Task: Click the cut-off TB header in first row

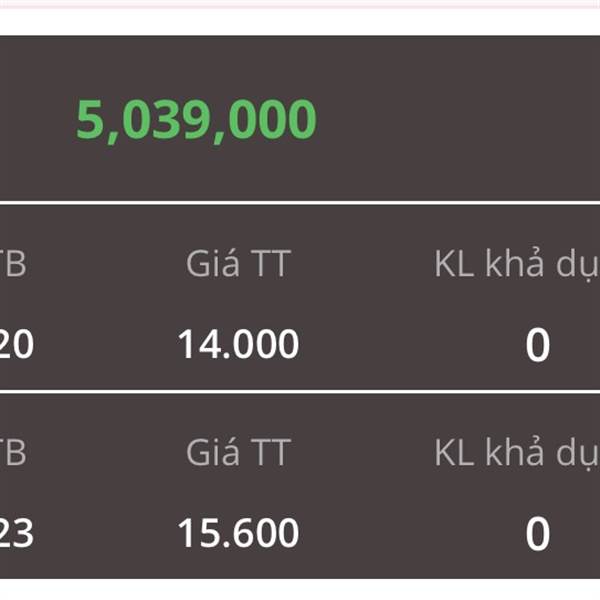Action: click(x=13, y=264)
